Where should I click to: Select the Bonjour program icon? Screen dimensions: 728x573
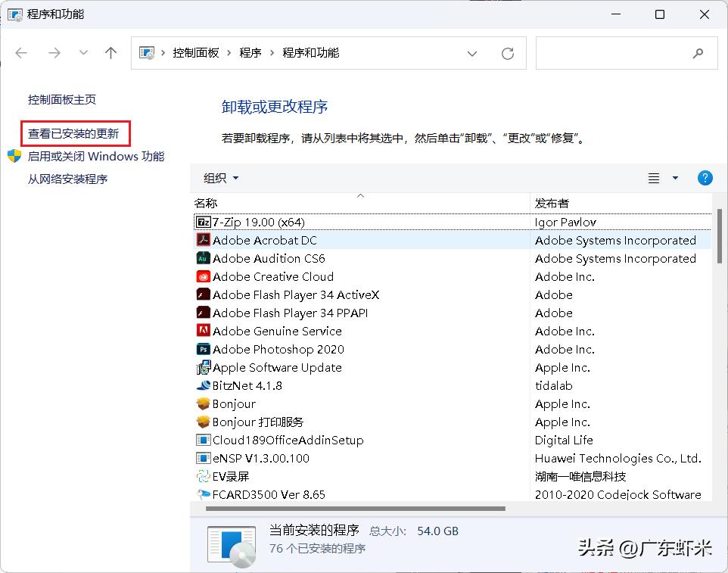tap(203, 403)
